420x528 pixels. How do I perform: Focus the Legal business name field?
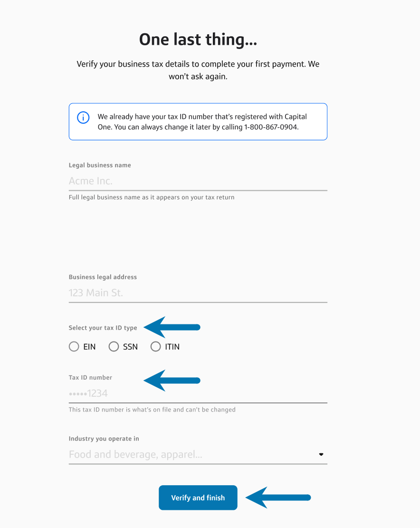(x=198, y=181)
